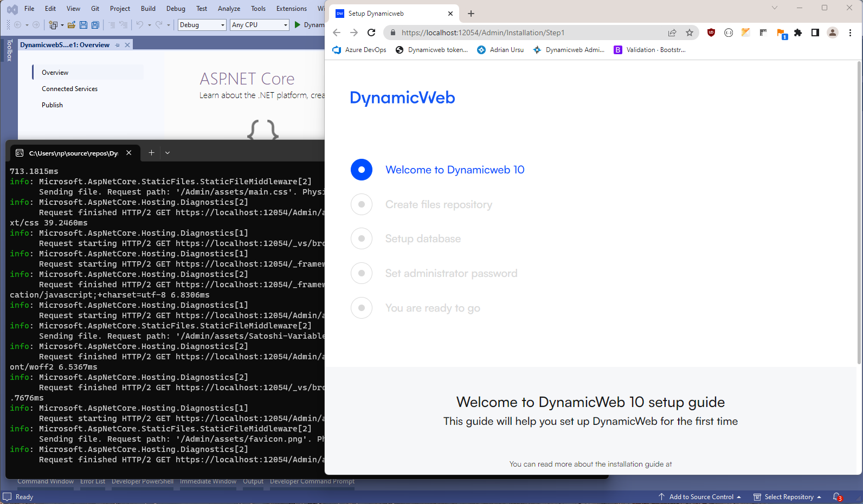
Task: Open the Chrome three-dot menu
Action: 850,33
